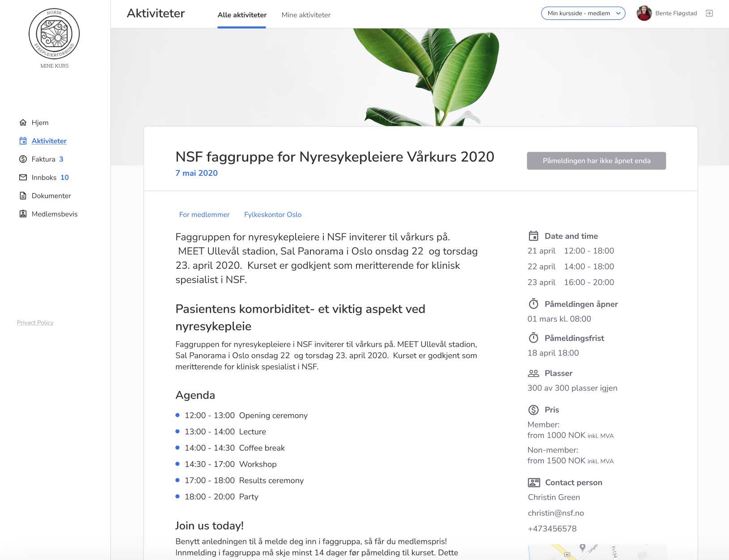Open Aktiviteter in the sidebar
The image size is (729, 560).
(x=43, y=141)
